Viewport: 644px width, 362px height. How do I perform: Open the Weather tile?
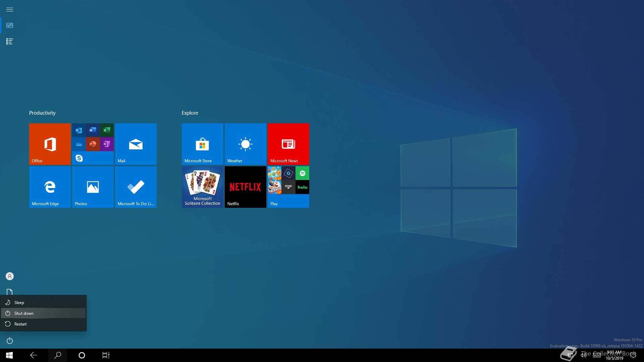point(245,144)
